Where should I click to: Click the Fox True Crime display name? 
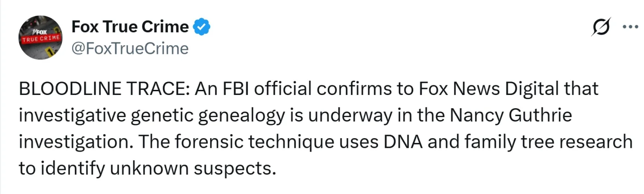pos(130,27)
